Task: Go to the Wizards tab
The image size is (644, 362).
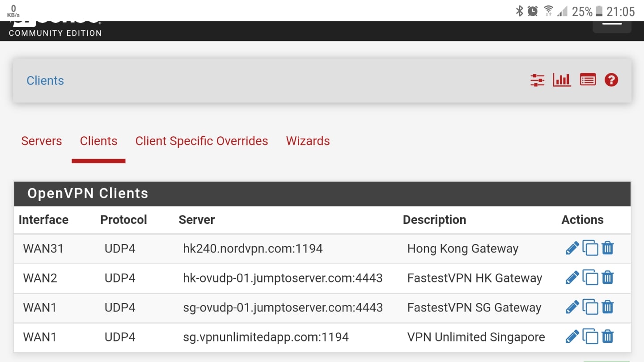Action: tap(308, 141)
